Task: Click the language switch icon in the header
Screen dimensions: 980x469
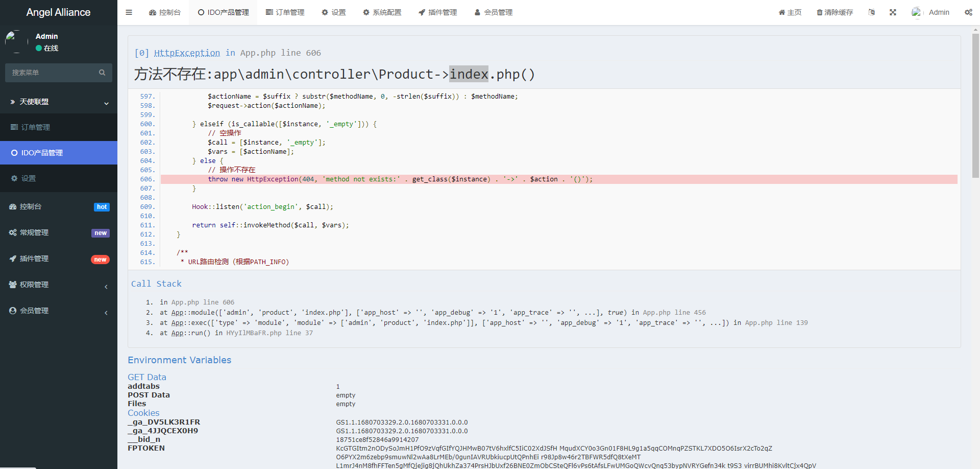Action: coord(871,12)
